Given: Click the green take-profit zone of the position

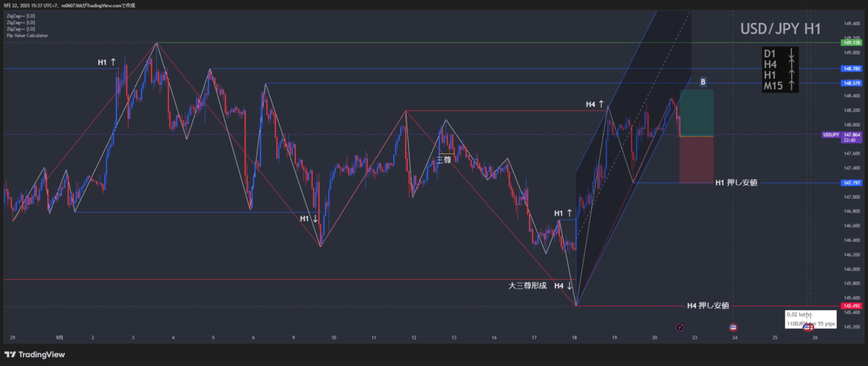Looking at the screenshot, I should pos(697,112).
